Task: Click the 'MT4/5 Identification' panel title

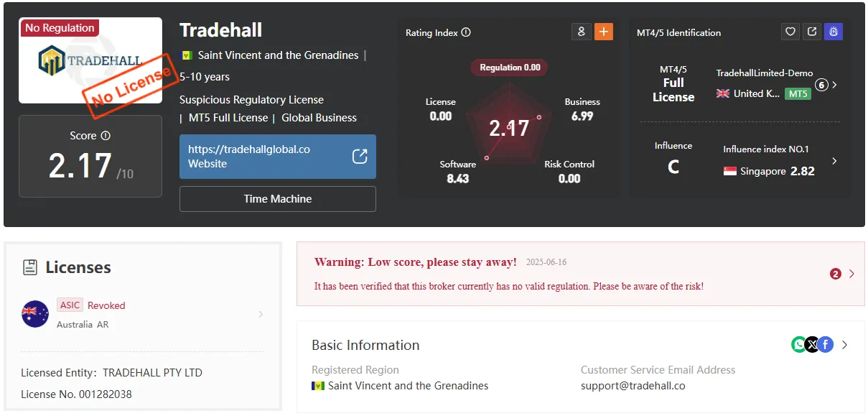Action: click(x=678, y=32)
